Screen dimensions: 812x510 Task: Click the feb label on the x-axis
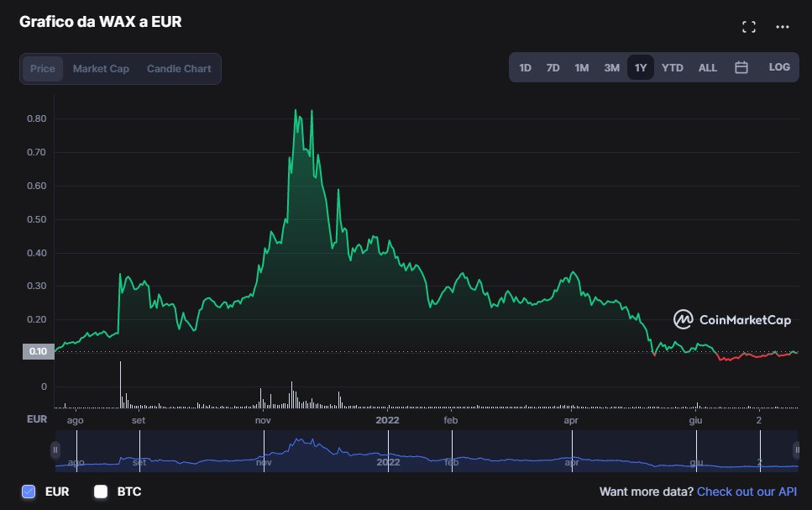(x=451, y=420)
